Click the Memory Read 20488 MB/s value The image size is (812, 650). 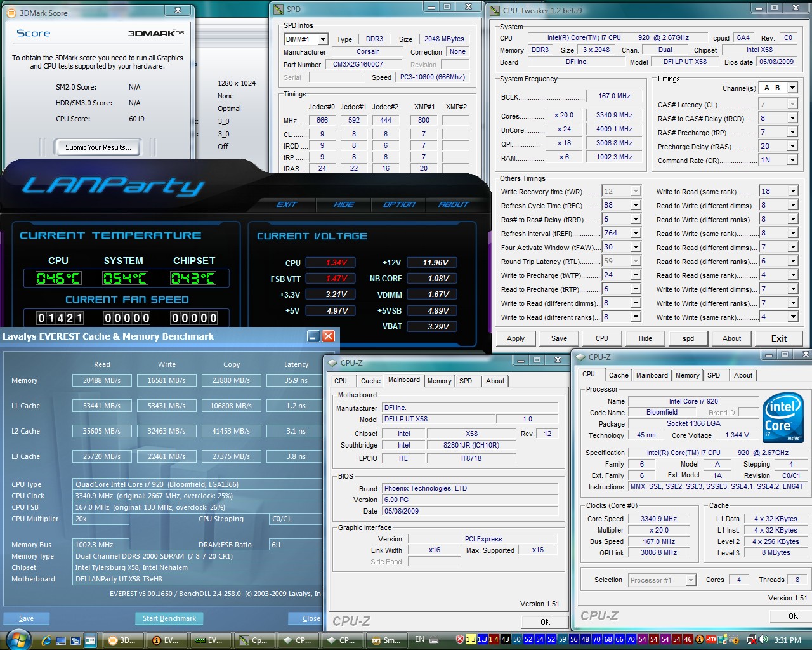pos(101,380)
